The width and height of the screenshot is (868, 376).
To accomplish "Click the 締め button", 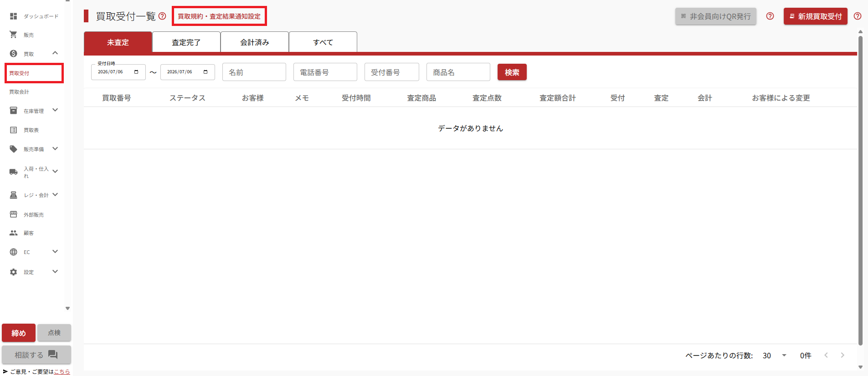I will (19, 333).
